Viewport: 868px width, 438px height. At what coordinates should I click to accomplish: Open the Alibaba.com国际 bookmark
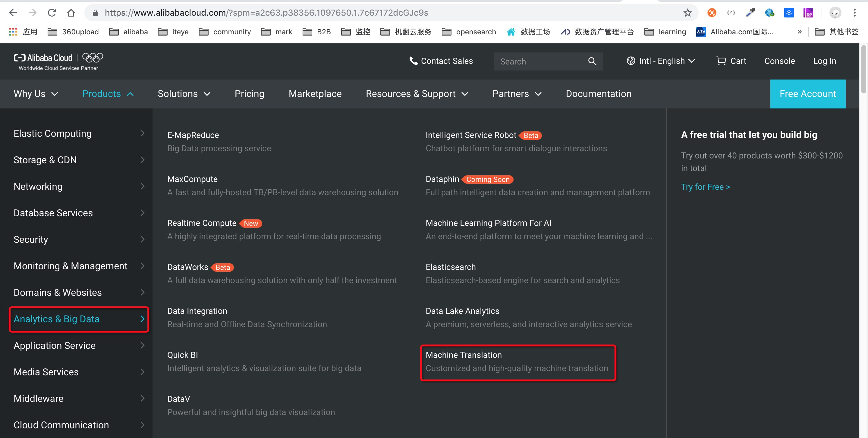(734, 32)
